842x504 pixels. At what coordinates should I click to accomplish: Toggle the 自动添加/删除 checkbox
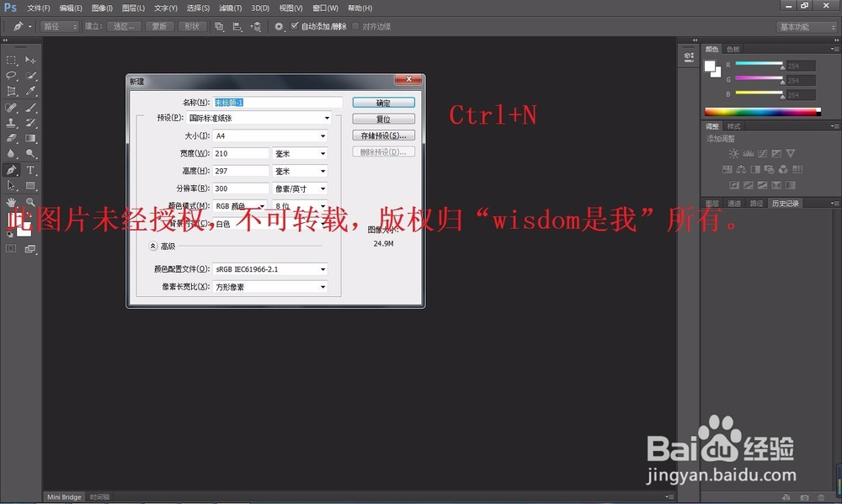pos(294,26)
